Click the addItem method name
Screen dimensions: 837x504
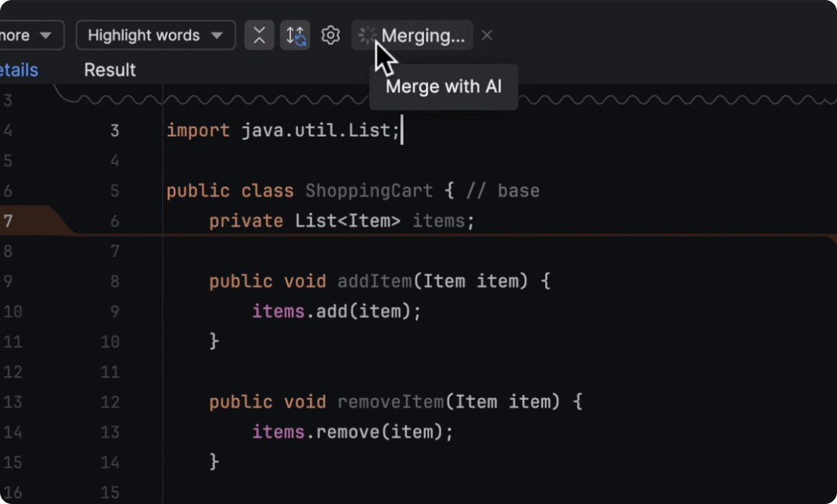374,281
